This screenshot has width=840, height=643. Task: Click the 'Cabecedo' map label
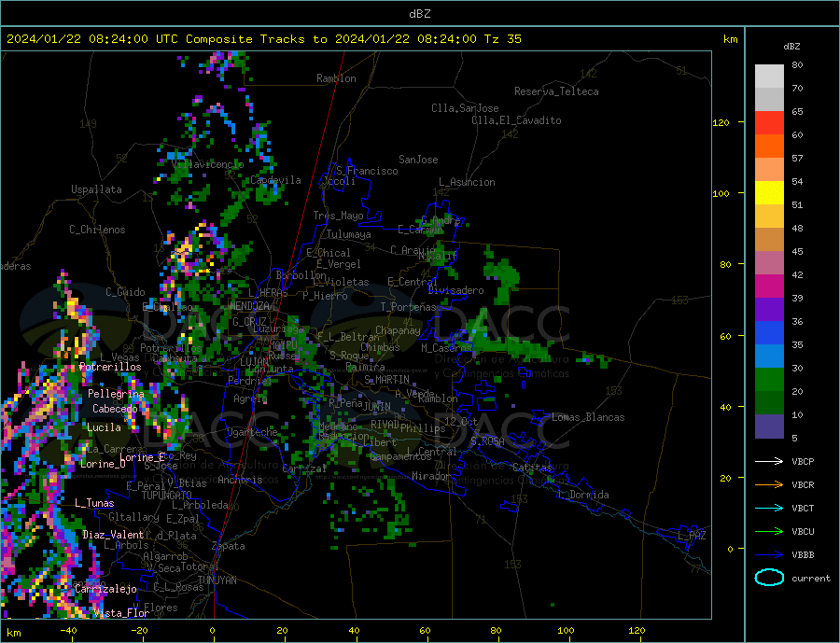(115, 409)
